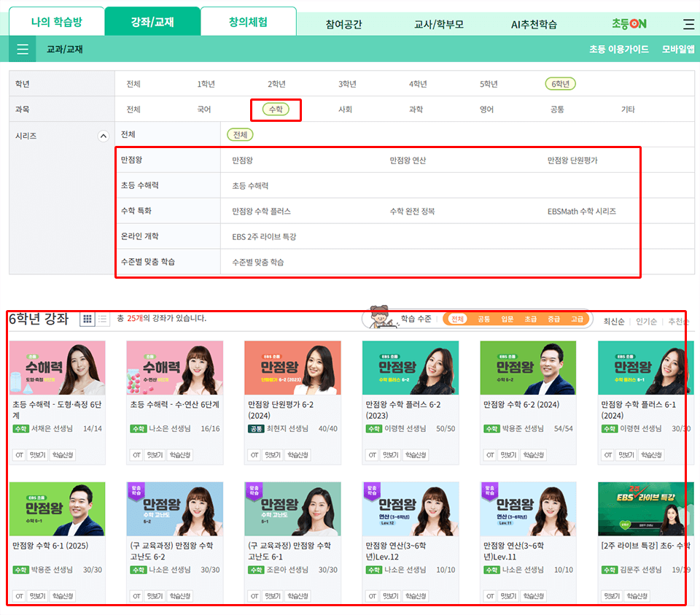Image resolution: width=700 pixels, height=615 pixels.
Task: Open the 나의 학습방 tab
Action: tap(57, 21)
